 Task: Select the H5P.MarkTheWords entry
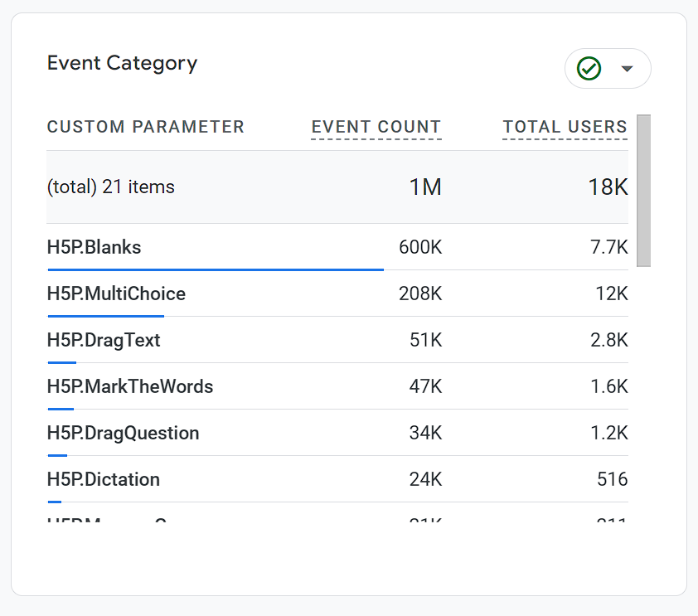129,386
